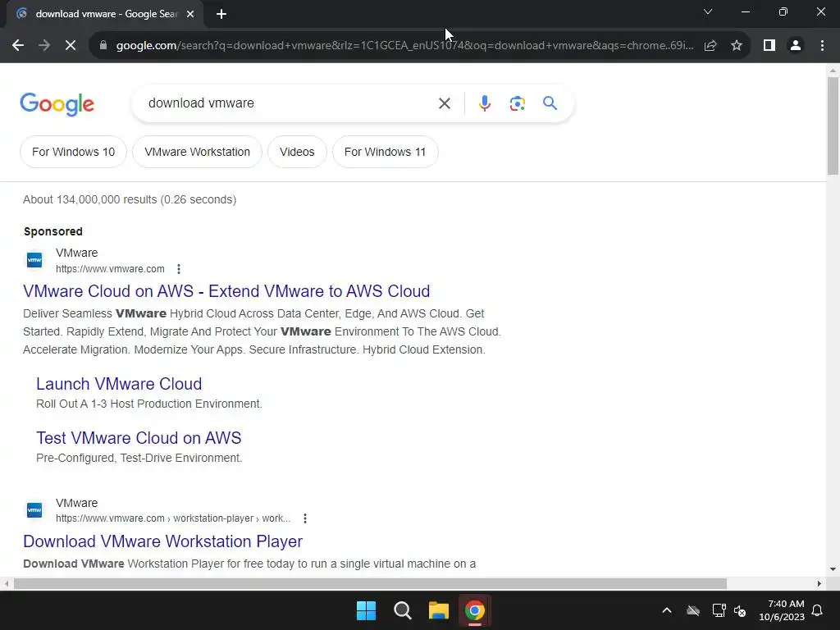The width and height of the screenshot is (840, 630).
Task: Open the notifications bell
Action: click(818, 610)
